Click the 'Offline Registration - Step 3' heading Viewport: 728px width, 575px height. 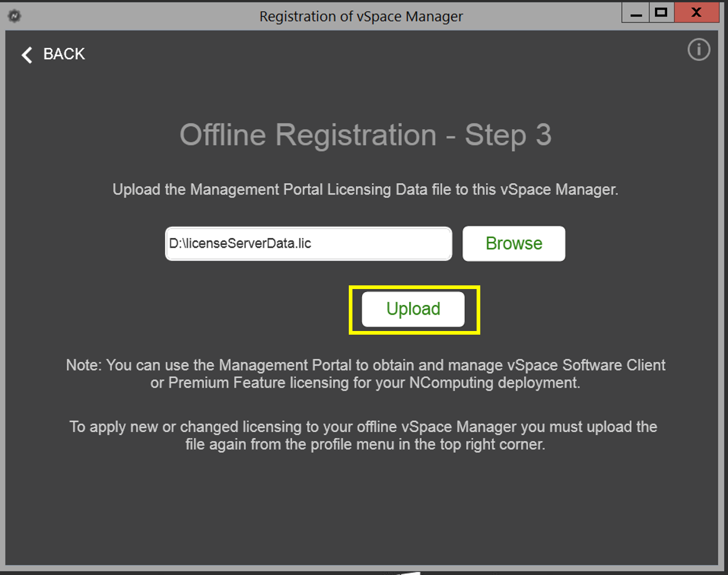365,135
